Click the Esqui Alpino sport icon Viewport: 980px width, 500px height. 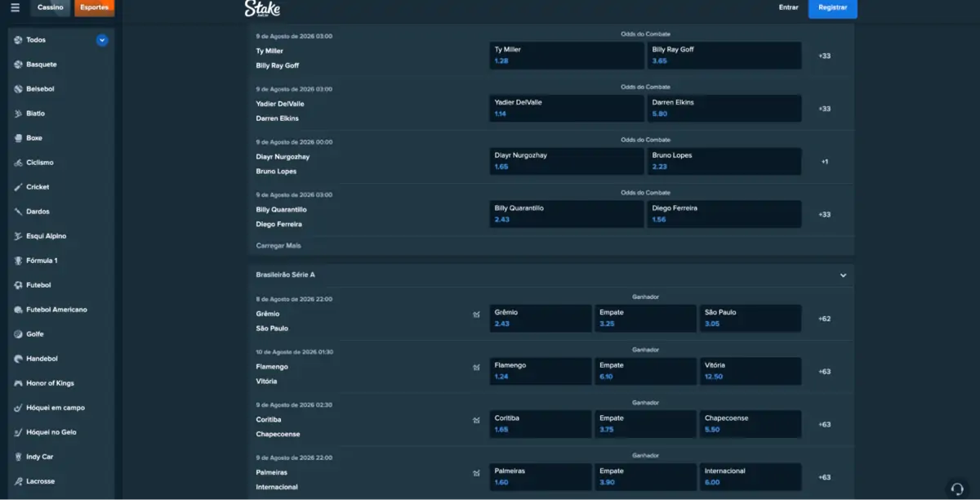(18, 236)
